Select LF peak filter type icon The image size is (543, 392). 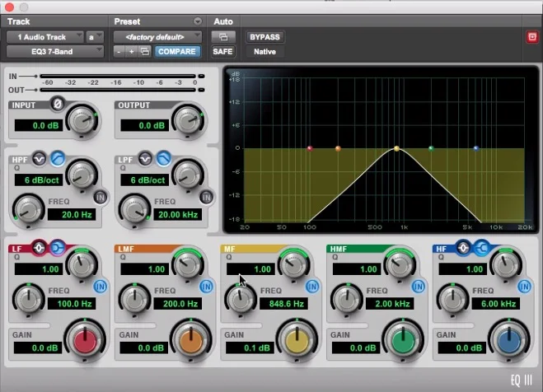pyautogui.click(x=39, y=248)
